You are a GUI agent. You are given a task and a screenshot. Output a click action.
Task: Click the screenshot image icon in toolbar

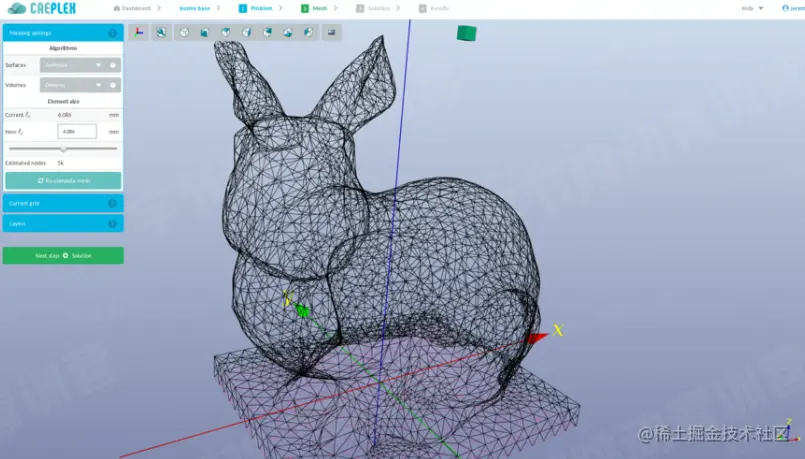coord(331,32)
